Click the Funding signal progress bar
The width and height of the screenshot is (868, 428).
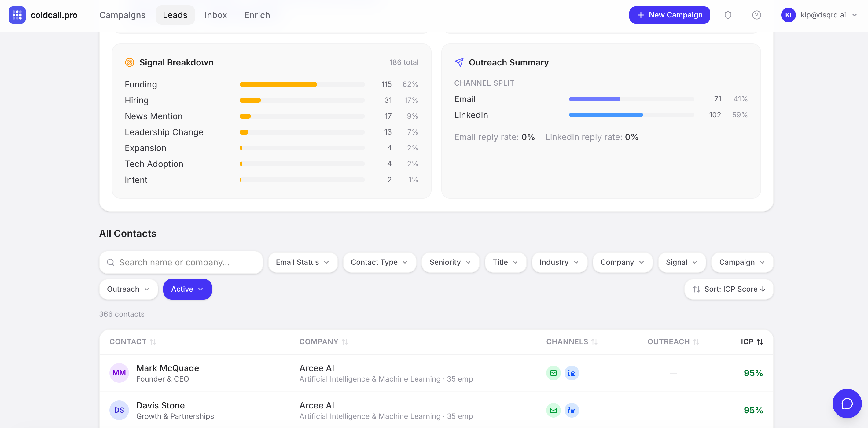tap(302, 84)
